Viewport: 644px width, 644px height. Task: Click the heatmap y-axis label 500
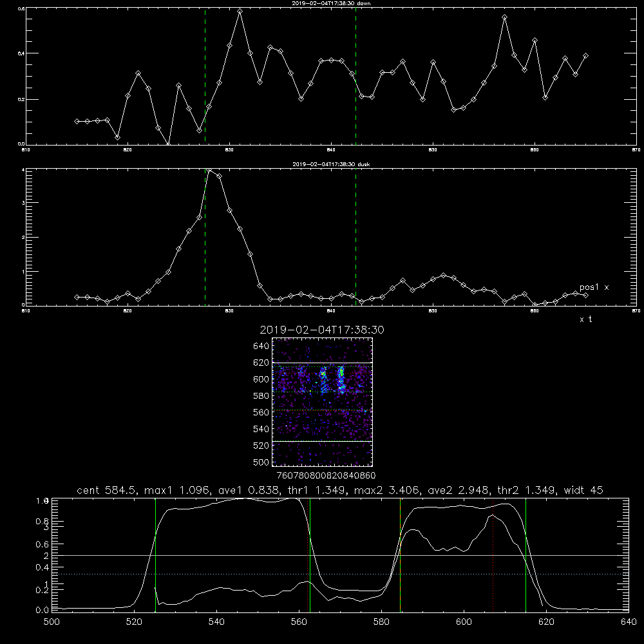click(261, 462)
